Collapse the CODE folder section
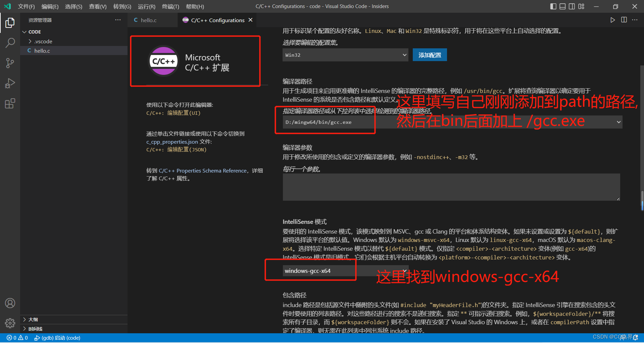Image resolution: width=644 pixels, height=343 pixels. 74,32
